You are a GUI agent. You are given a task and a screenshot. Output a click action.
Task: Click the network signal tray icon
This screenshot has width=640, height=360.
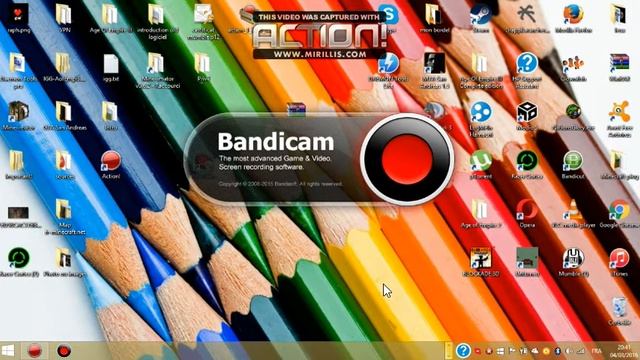tap(579, 351)
